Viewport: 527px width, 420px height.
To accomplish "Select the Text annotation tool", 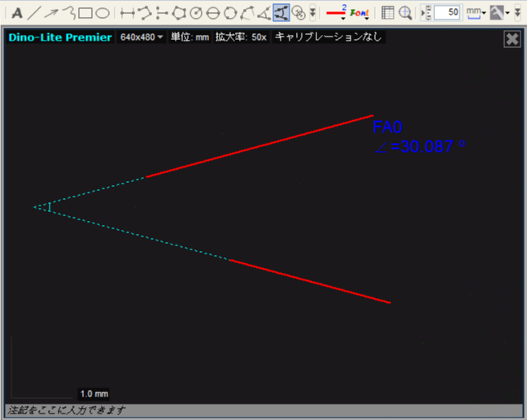I will (17, 14).
